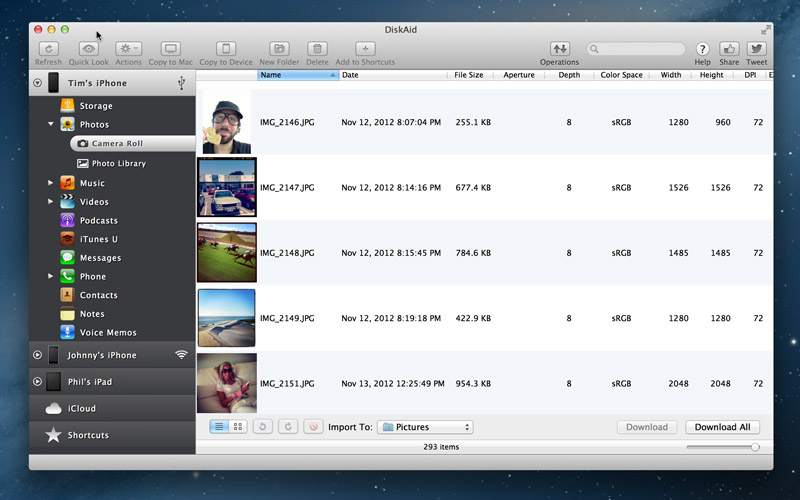Screen dimensions: 800x500
Task: Adjust the thumbnail size slider
Action: [x=754, y=447]
